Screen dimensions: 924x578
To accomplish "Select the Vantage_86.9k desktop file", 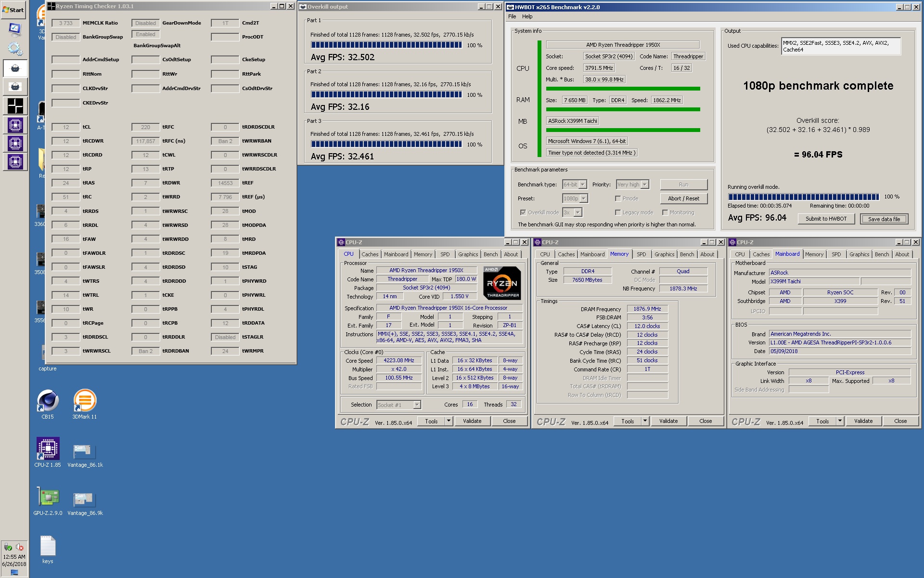I will 85,503.
